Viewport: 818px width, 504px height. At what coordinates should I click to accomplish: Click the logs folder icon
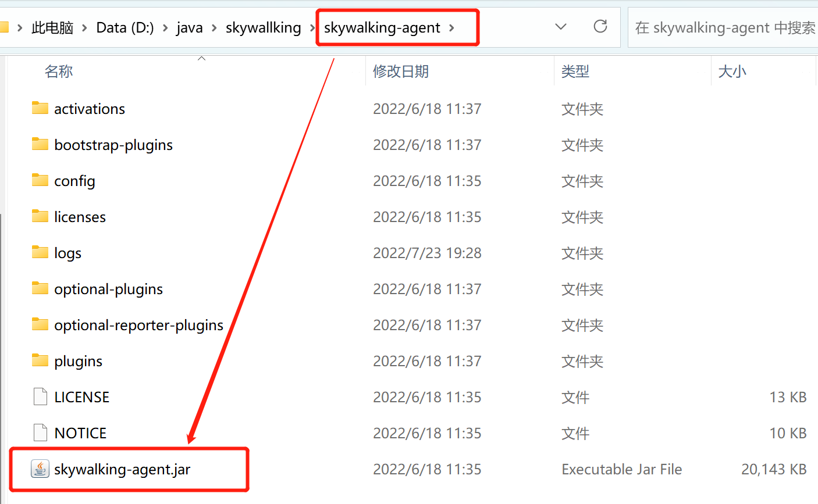40,252
